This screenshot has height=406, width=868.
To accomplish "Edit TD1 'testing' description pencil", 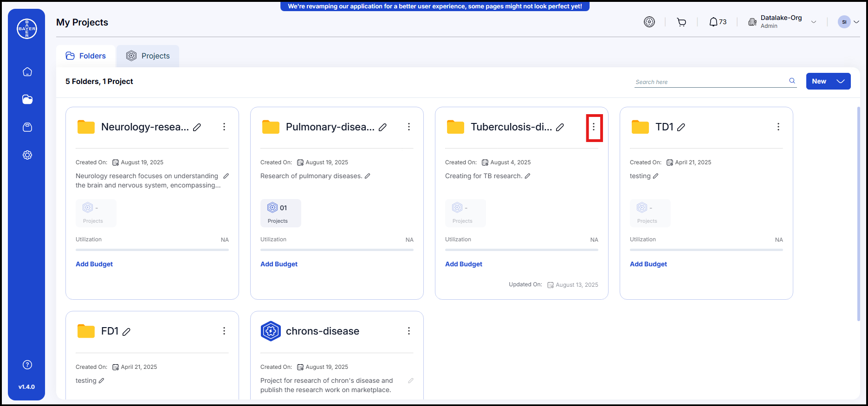I will coord(655,176).
